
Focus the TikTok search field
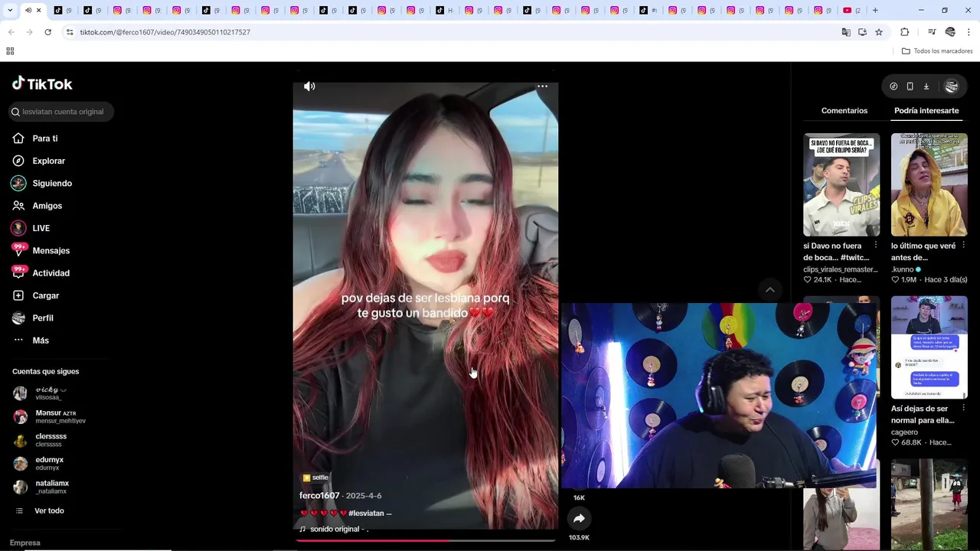61,112
